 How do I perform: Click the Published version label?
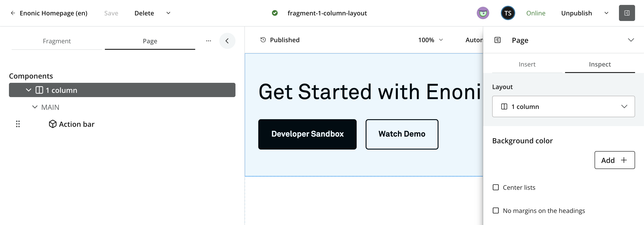284,40
